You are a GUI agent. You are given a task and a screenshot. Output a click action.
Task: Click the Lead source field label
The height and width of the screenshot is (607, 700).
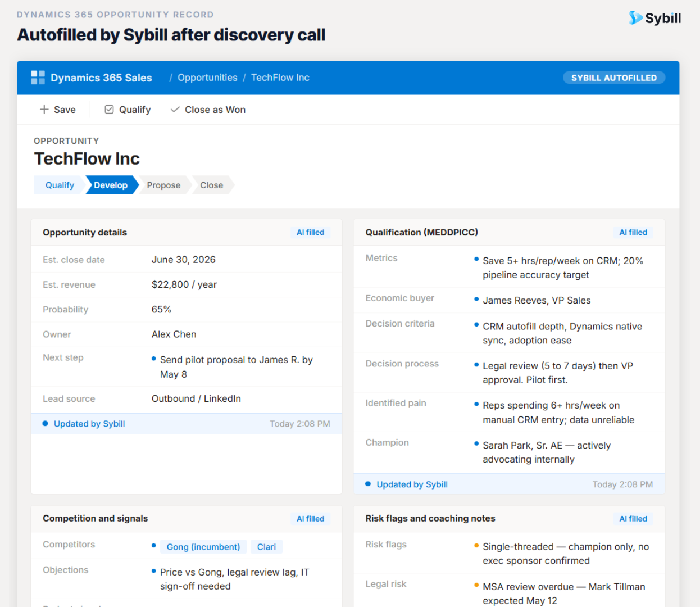point(69,398)
